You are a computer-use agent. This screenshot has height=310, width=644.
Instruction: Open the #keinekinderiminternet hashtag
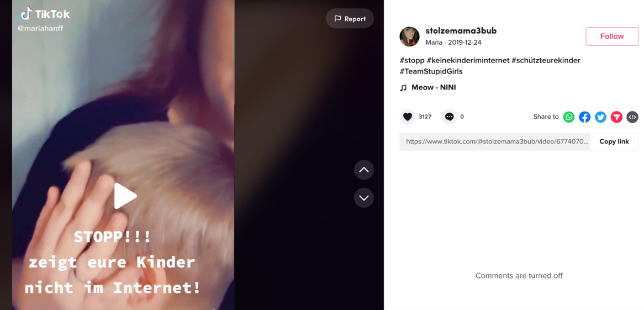point(467,60)
